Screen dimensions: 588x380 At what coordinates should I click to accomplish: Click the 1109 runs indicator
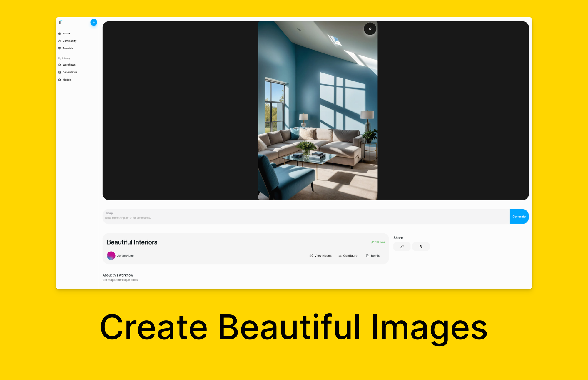coord(378,242)
